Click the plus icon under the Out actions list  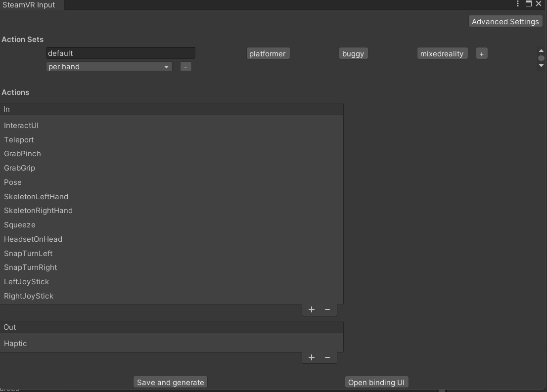pyautogui.click(x=312, y=357)
